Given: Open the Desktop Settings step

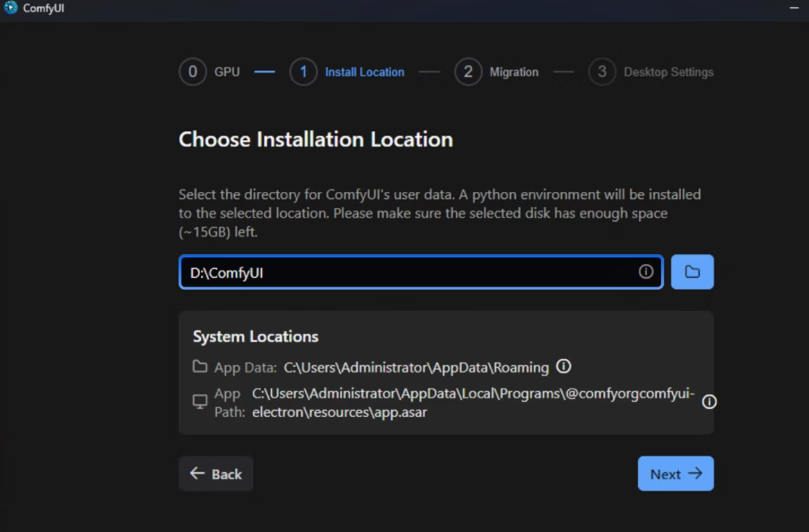Looking at the screenshot, I should tap(650, 72).
